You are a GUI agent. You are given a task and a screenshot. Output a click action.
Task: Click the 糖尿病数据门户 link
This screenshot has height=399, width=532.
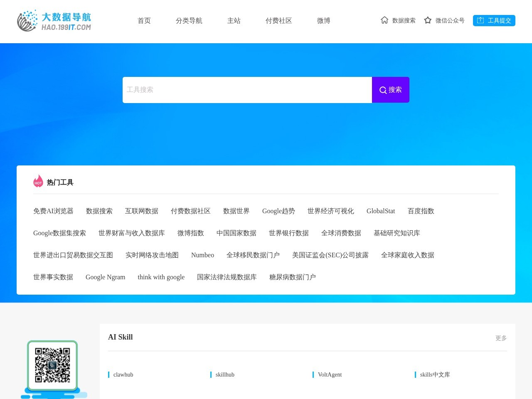pyautogui.click(x=293, y=277)
